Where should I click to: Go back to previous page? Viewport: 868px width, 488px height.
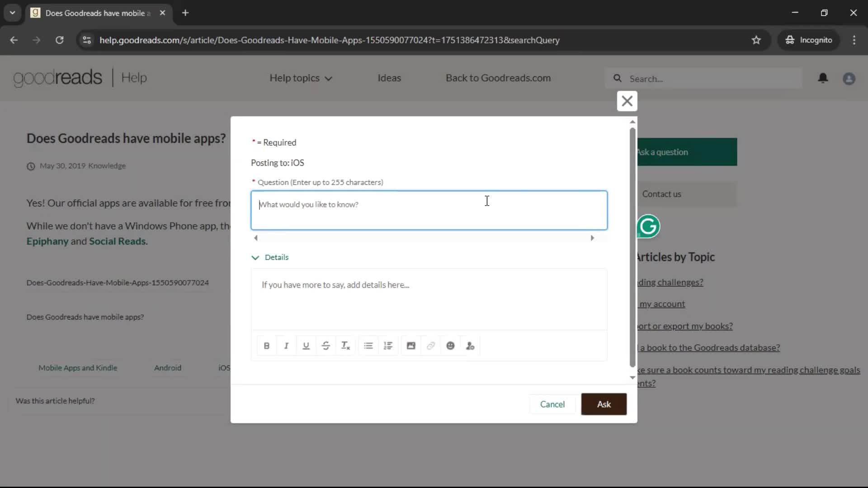pos(14,40)
